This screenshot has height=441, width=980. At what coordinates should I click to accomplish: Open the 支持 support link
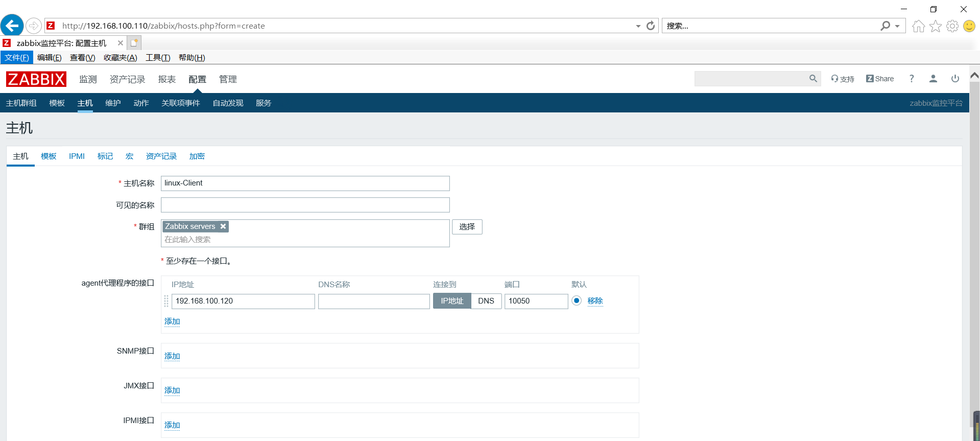click(843, 79)
